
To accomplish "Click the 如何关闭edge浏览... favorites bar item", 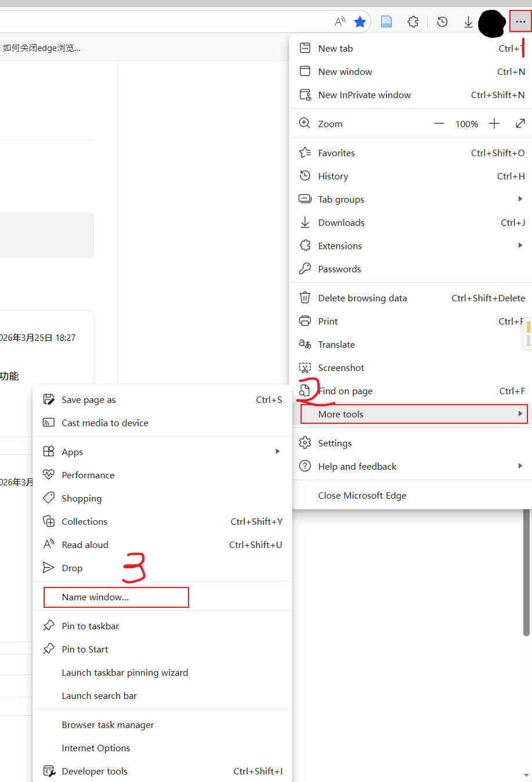I will point(41,48).
